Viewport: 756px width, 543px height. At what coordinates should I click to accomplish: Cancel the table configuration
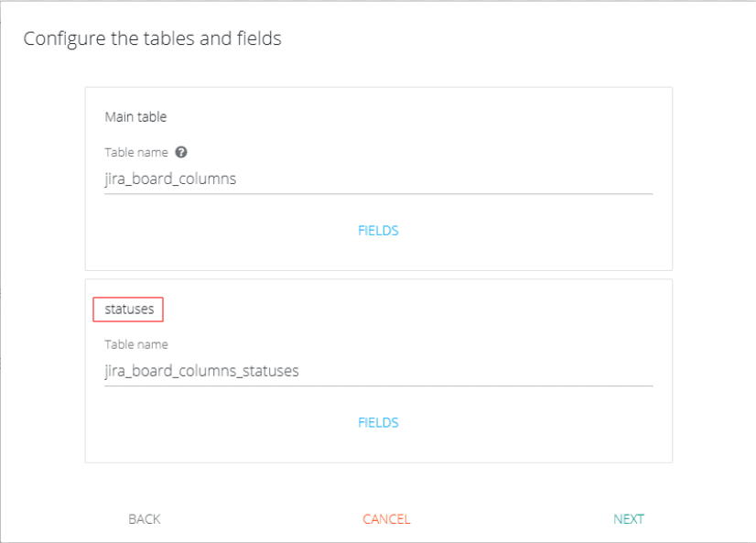(386, 518)
